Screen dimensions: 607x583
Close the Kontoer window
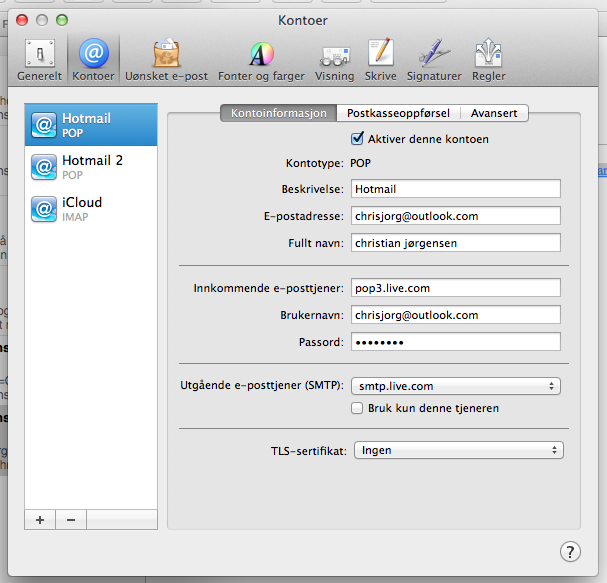(x=22, y=20)
